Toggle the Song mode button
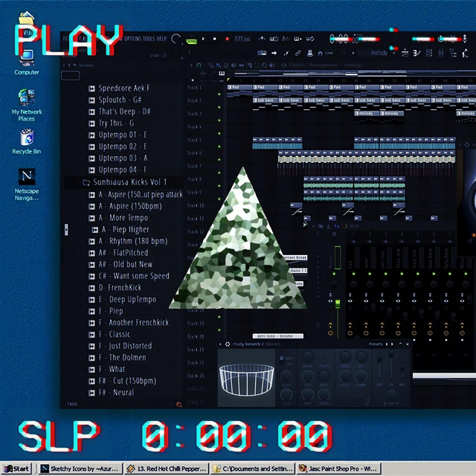 tap(192, 39)
